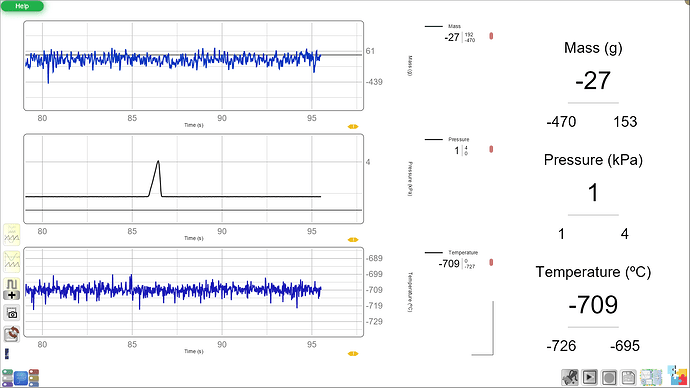Screen dimensions: 690x388
Task: Expand the yellow arrows under Mass graph
Action: tap(353, 127)
